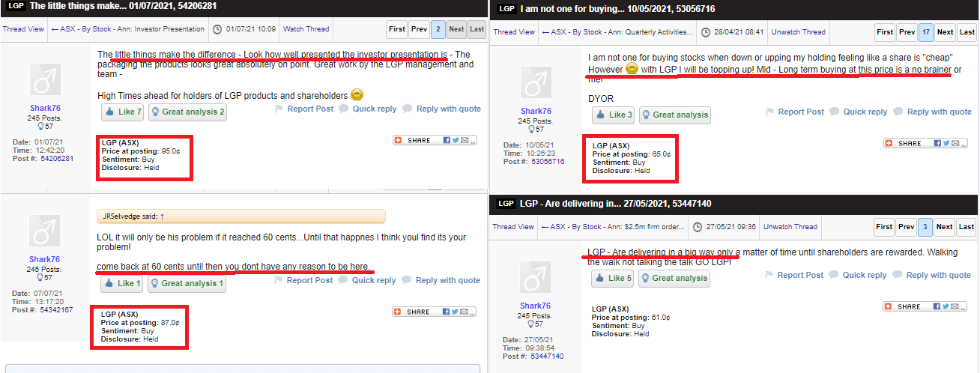Click the clock icon beside 28/04/21 08:41

[707, 32]
